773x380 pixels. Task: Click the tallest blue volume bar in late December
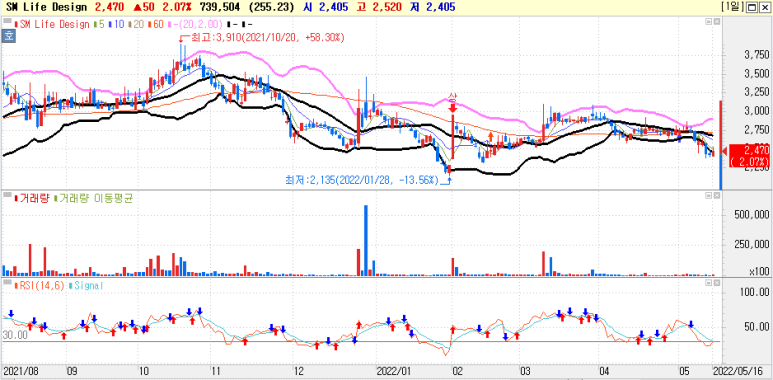click(366, 240)
